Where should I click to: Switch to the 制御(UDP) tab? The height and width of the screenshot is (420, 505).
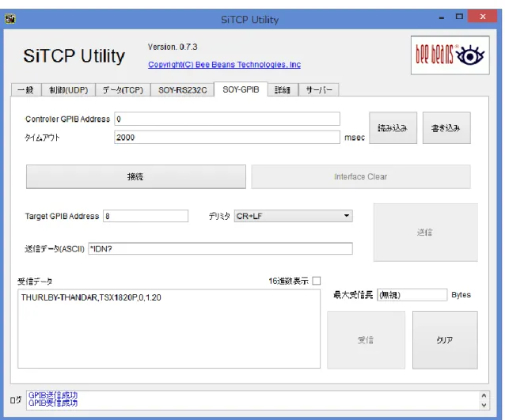(x=69, y=90)
